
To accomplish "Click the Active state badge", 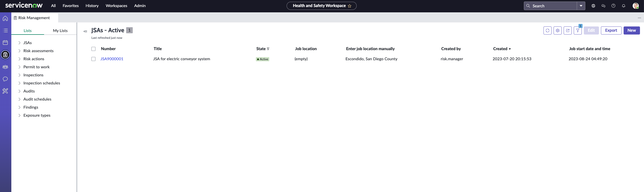I will coord(263,59).
